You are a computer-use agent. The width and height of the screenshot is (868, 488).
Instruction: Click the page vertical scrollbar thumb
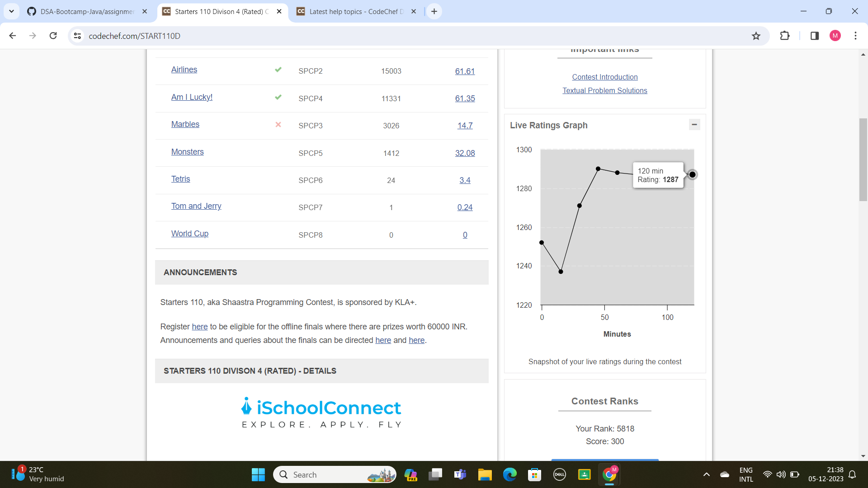(x=863, y=159)
